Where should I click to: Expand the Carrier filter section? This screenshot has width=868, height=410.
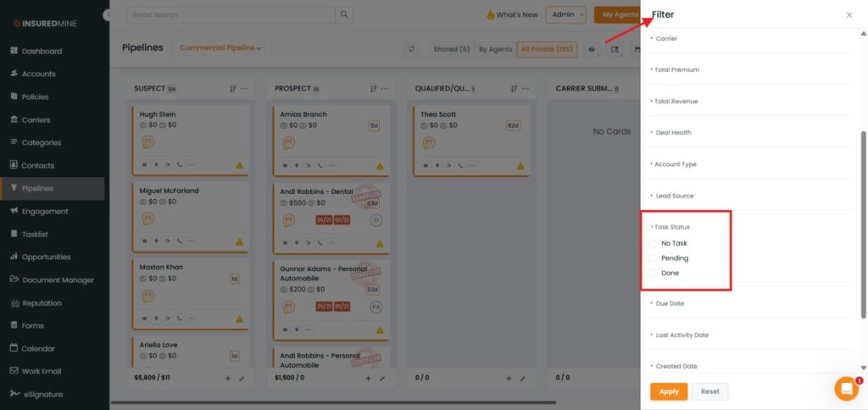pos(665,38)
